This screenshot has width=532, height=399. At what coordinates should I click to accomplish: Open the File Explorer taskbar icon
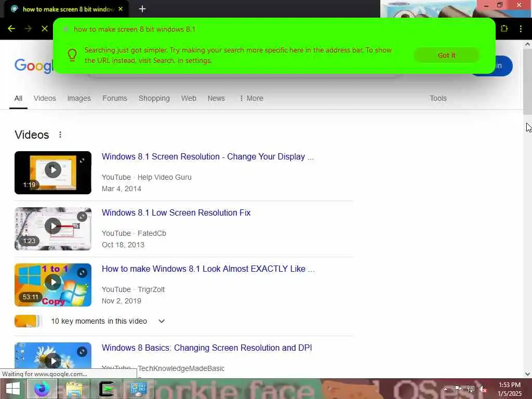coord(74,389)
